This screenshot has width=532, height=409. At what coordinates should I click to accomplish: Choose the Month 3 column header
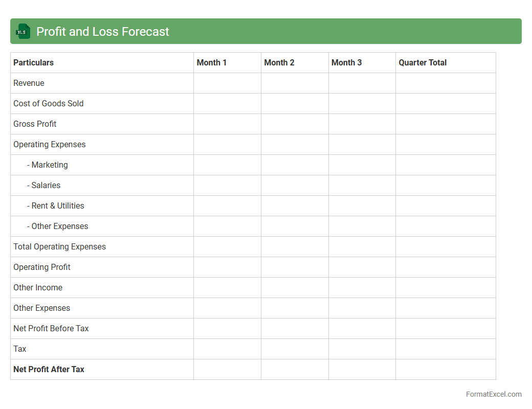pos(346,62)
